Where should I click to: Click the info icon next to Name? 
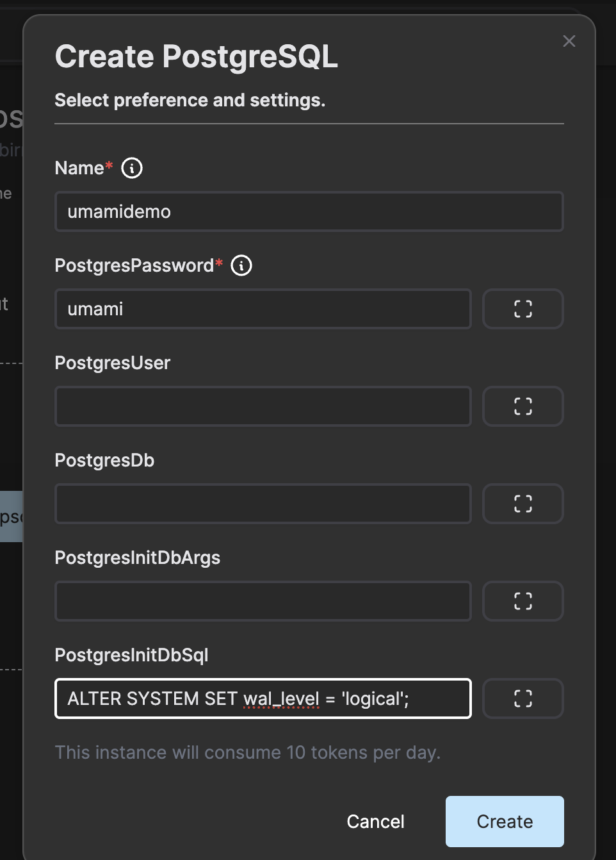pos(132,168)
